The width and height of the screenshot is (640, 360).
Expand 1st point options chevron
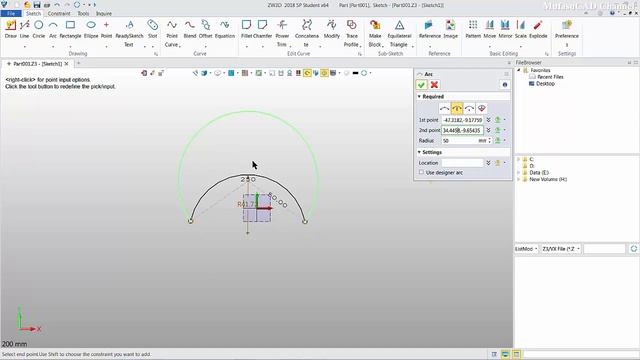pos(489,120)
